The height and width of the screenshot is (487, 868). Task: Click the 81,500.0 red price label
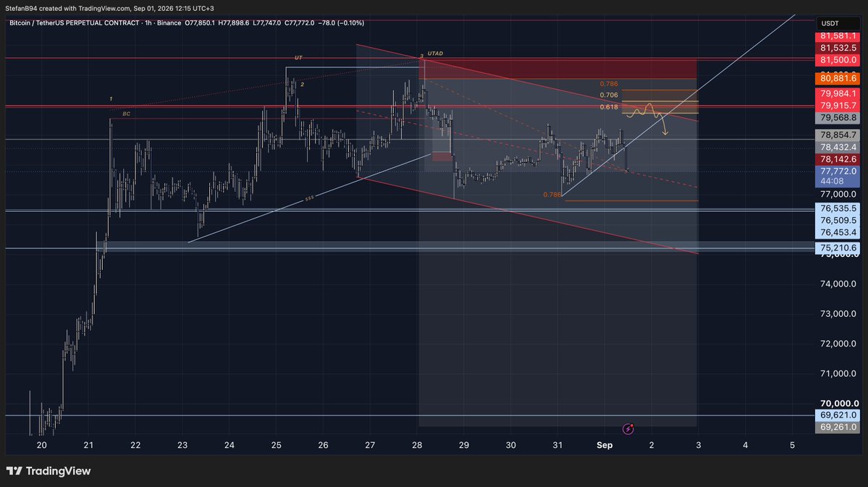[x=838, y=60]
